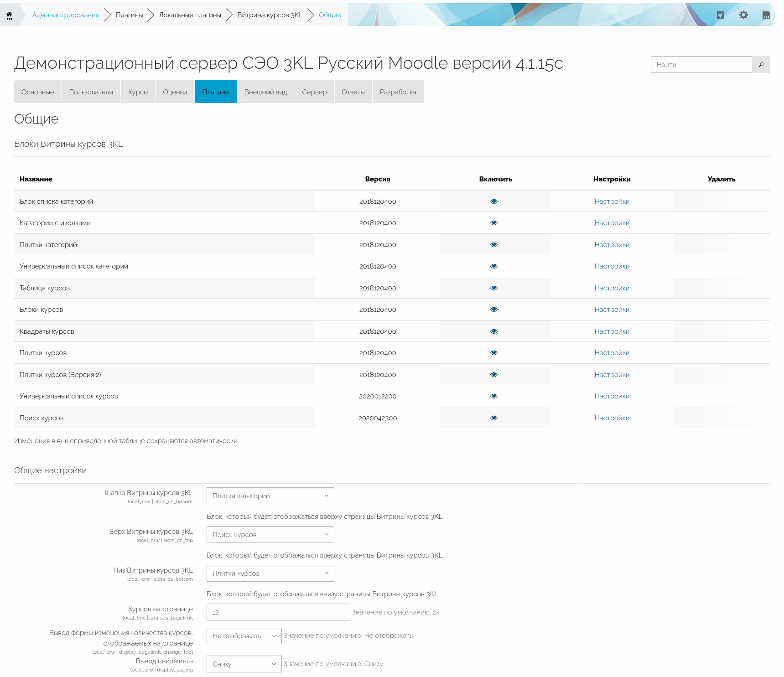Open Настройки for Универсальный список категорий
Viewport: 784px width, 677px height.
coord(612,266)
